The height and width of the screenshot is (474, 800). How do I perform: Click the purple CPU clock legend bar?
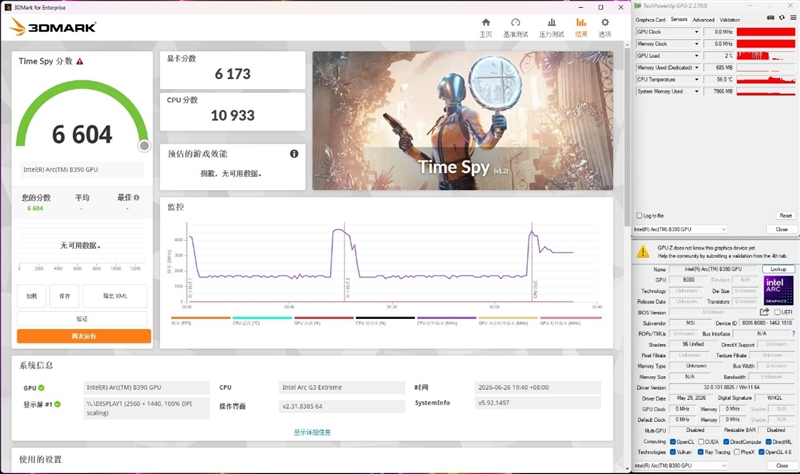click(447, 318)
